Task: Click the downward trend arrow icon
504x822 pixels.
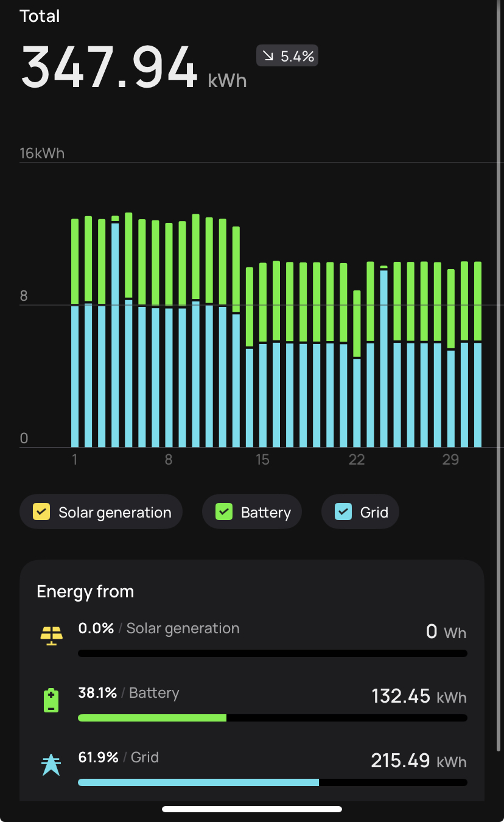Action: (268, 57)
